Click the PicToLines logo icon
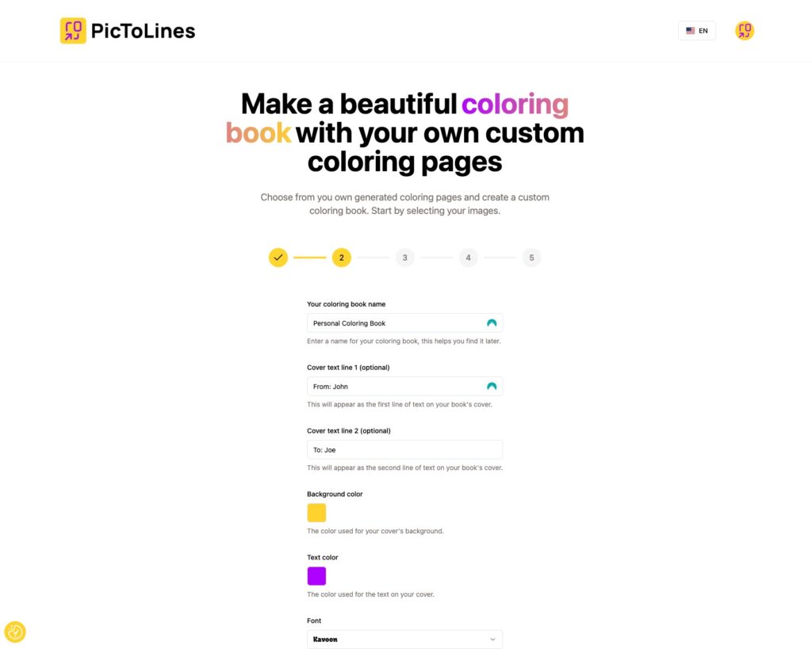 point(73,31)
